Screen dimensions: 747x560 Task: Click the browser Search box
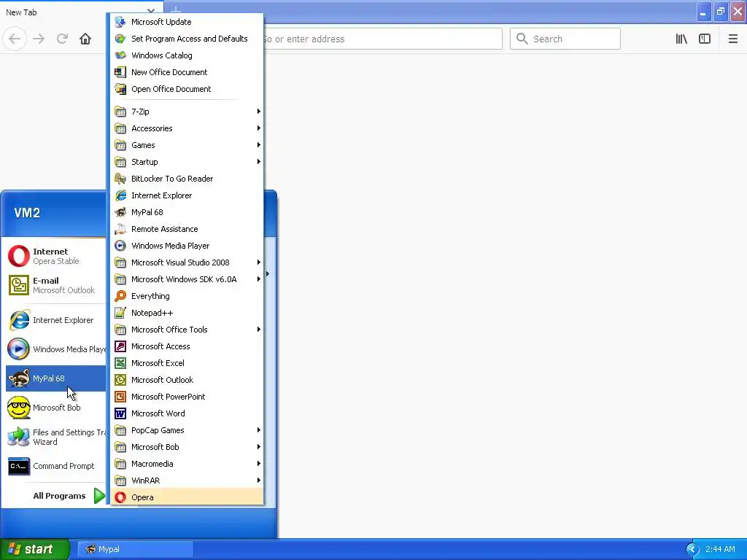coord(565,39)
